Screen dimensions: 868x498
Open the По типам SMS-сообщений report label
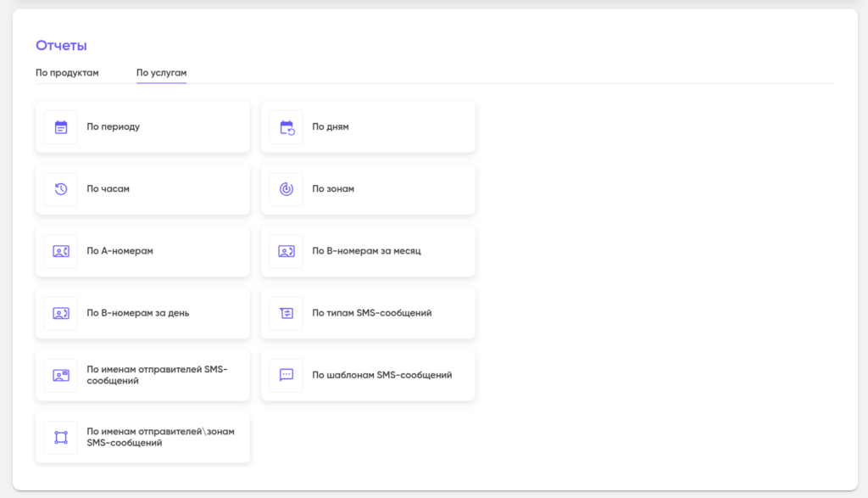pos(371,313)
